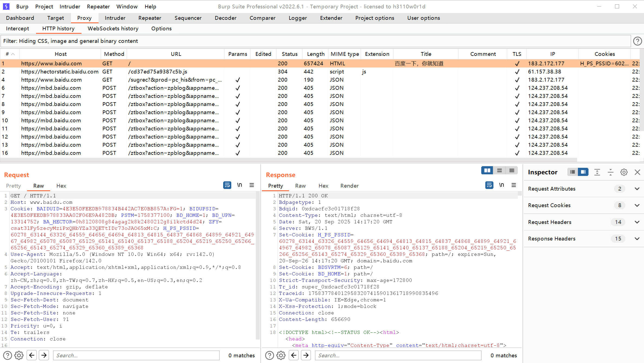Expand the Response Headers section
The height and width of the screenshot is (363, 644).
pyautogui.click(x=584, y=239)
